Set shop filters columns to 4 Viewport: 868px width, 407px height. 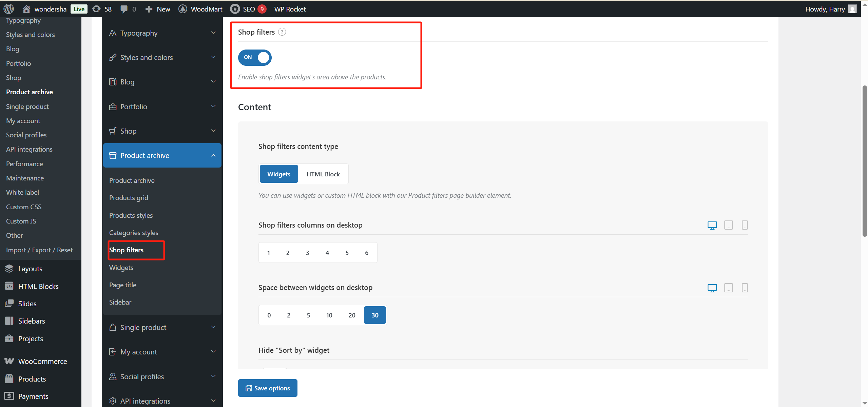(x=327, y=253)
